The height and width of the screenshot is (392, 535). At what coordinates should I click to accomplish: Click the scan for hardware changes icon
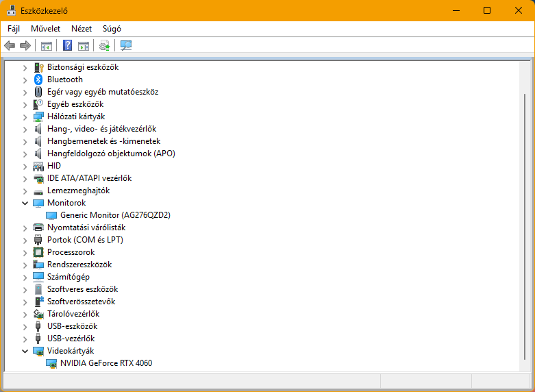pyautogui.click(x=126, y=45)
